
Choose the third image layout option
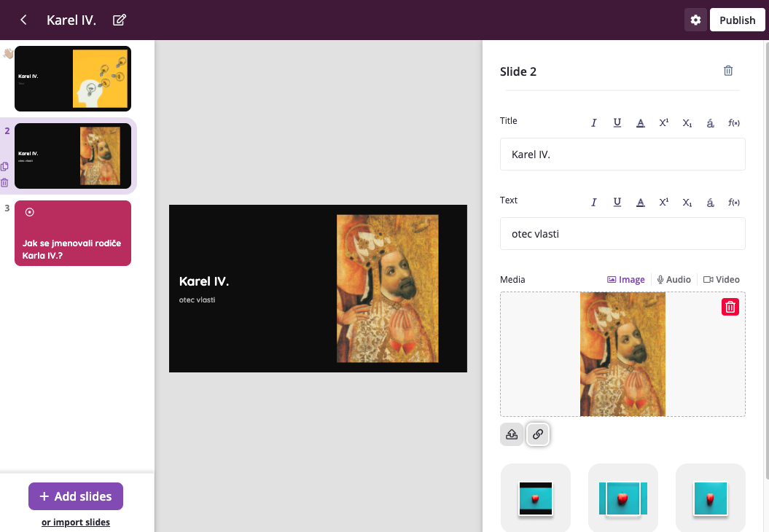pos(711,498)
